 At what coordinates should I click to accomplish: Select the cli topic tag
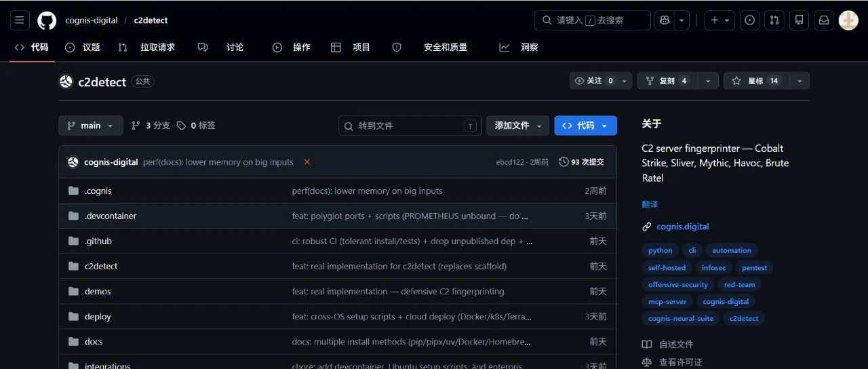(x=692, y=250)
